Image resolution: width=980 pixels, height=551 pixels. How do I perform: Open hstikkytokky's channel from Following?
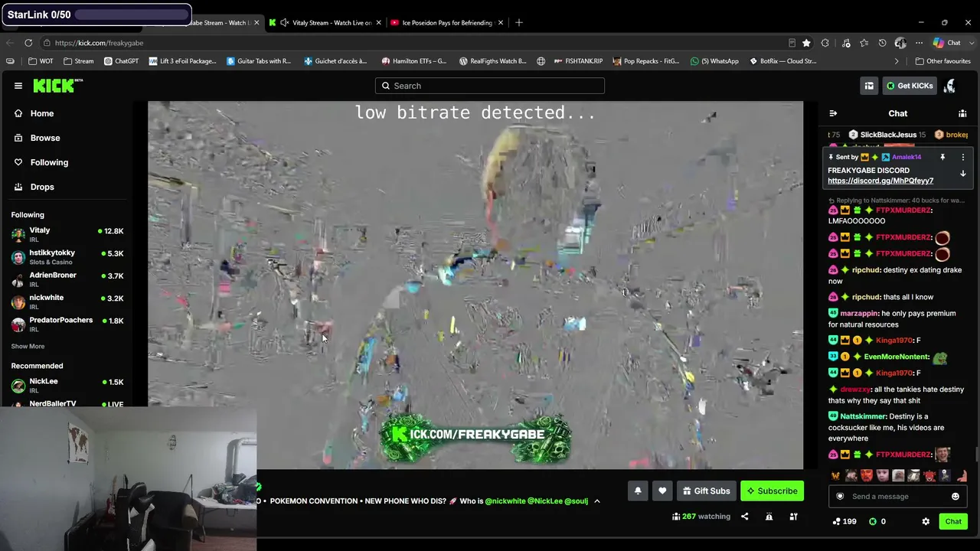click(x=67, y=257)
